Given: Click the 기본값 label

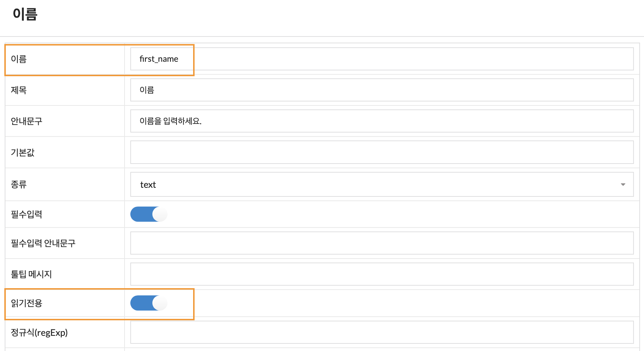Looking at the screenshot, I should tap(23, 152).
